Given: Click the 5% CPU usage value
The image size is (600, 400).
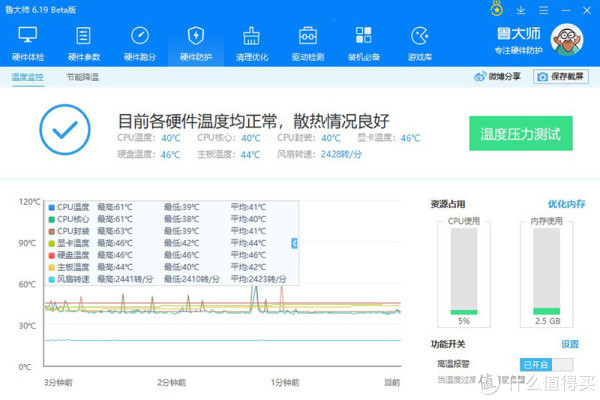Looking at the screenshot, I should coord(464,321).
